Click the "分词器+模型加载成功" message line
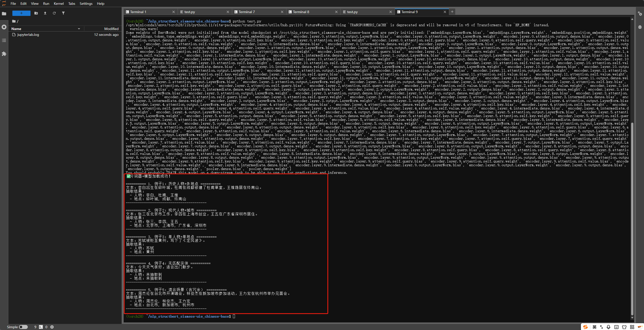The height and width of the screenshot is (330, 644). [149, 176]
